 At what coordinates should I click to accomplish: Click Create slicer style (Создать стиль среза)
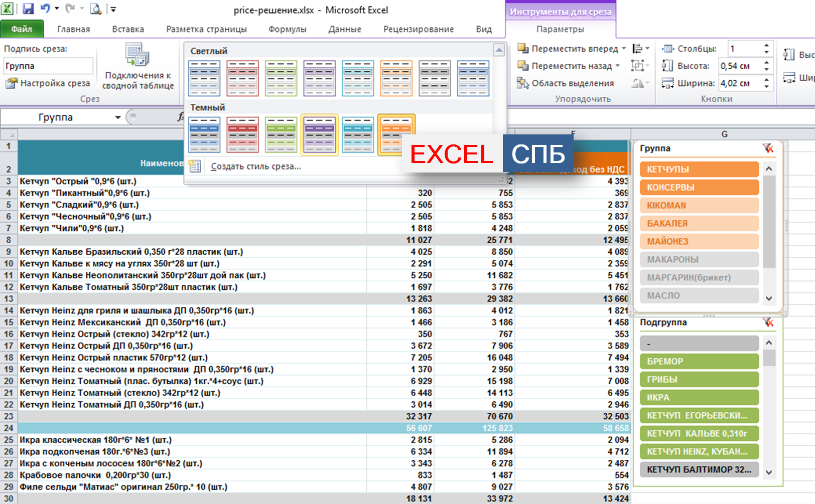pos(255,166)
